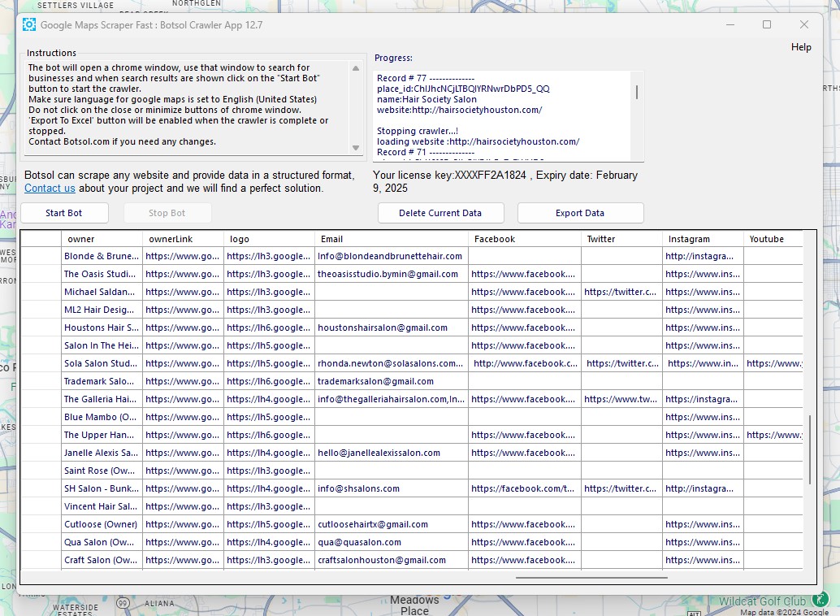
Task: Click the Botsol app icon in title bar
Action: (x=29, y=24)
